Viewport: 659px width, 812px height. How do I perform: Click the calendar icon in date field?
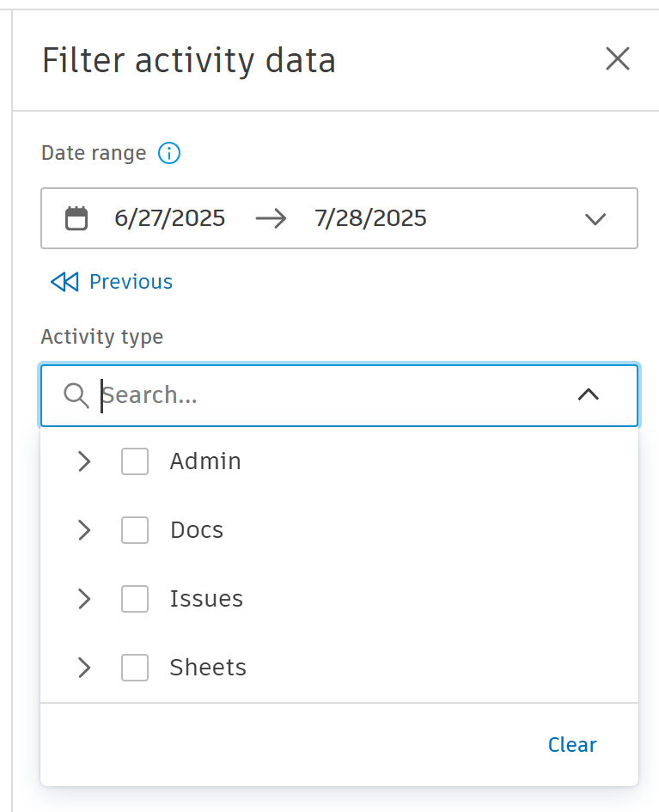tap(76, 218)
